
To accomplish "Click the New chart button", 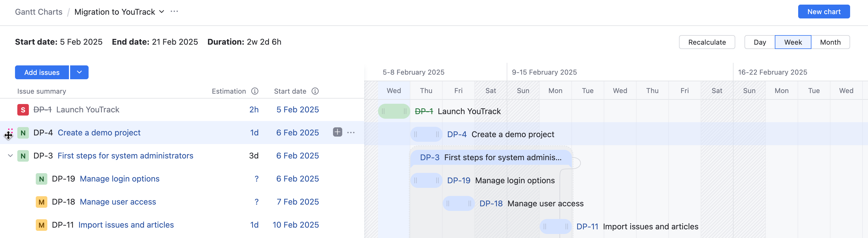I will (x=824, y=12).
